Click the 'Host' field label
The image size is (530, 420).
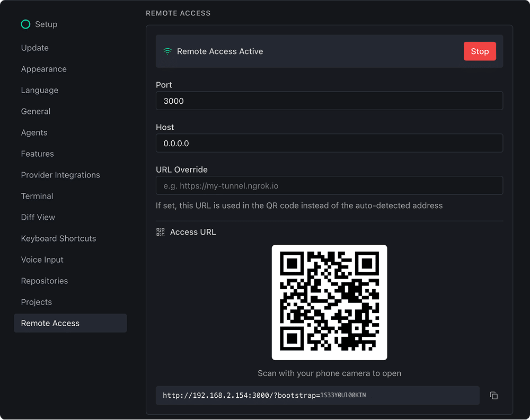(x=165, y=128)
